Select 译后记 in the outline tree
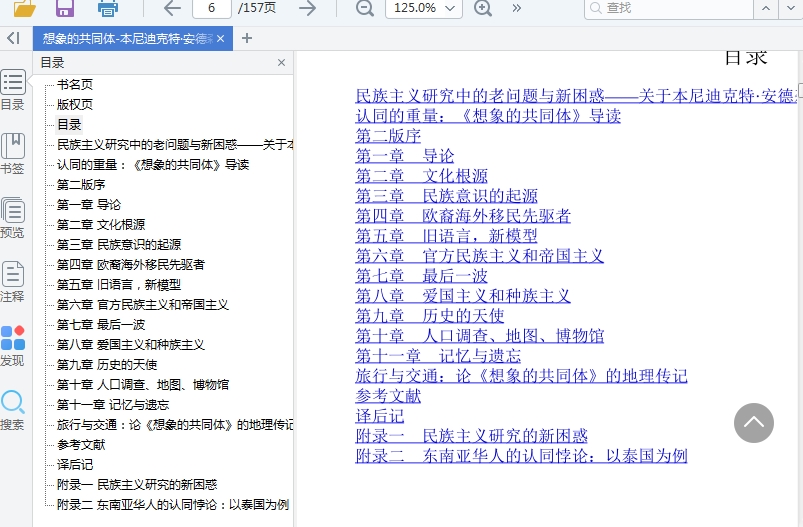The width and height of the screenshot is (803, 527). coord(75,464)
